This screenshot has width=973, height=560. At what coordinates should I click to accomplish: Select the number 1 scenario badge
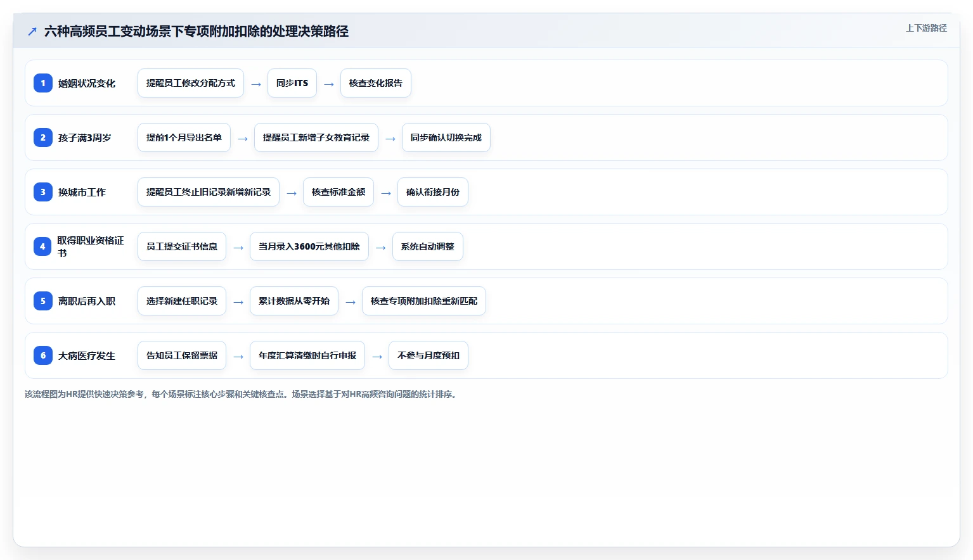[43, 83]
